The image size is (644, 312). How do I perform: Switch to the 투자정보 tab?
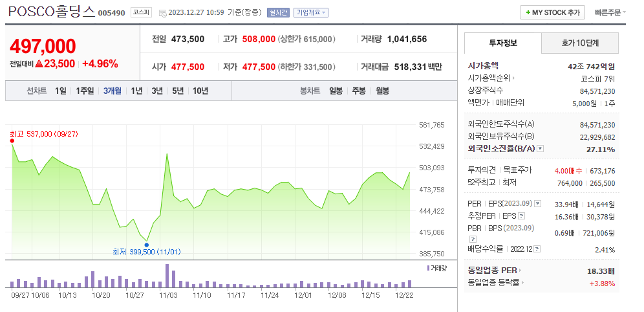(x=502, y=43)
